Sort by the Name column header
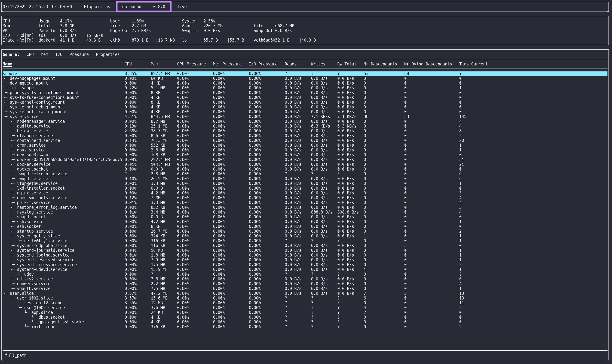Image resolution: width=612 pixels, height=364 pixels. 7,64
